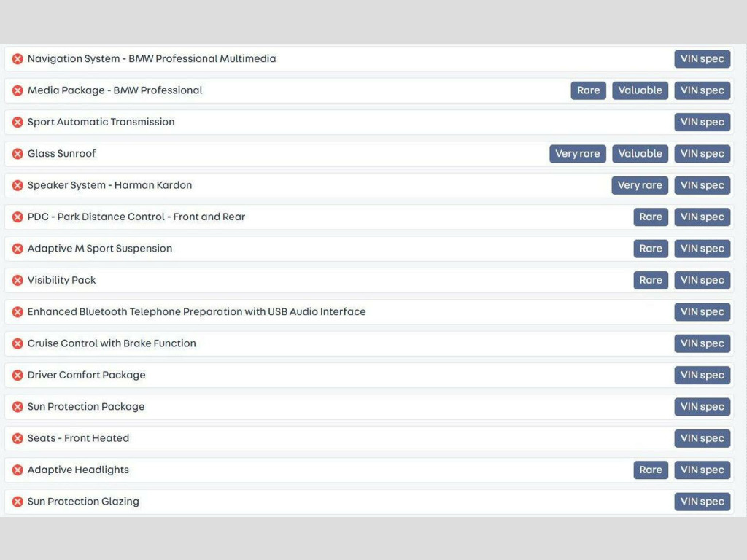
Task: Click the red X icon beside Navigation System
Action: coord(18,59)
